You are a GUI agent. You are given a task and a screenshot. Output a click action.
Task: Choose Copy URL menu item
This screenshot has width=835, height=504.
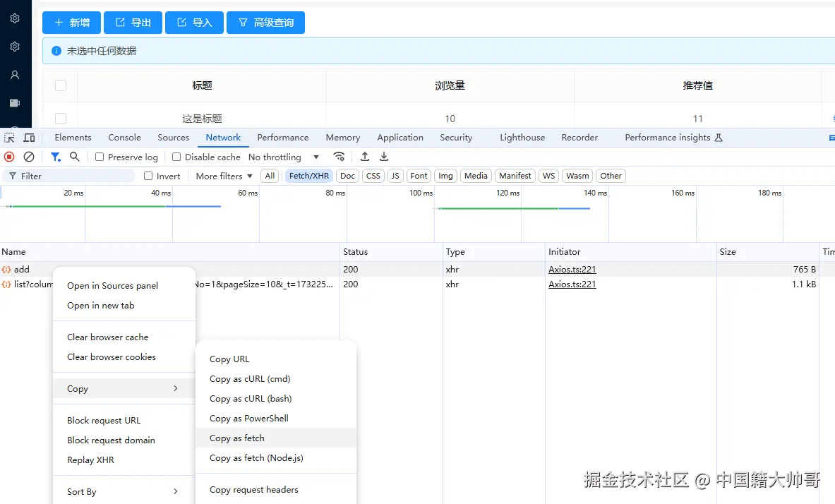coord(276,359)
